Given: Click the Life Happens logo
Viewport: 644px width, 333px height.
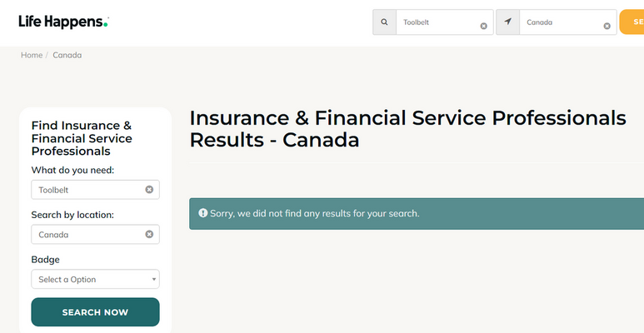Looking at the screenshot, I should (x=63, y=22).
